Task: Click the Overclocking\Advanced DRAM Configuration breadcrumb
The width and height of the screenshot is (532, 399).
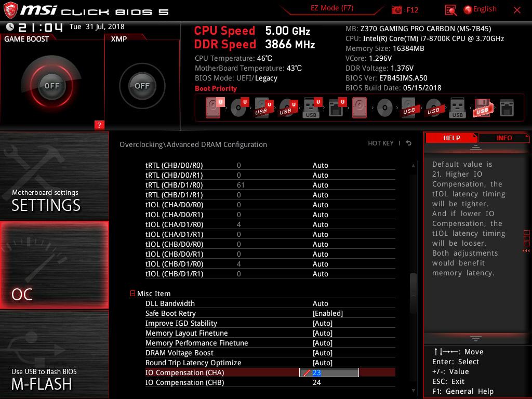Action: tap(193, 144)
